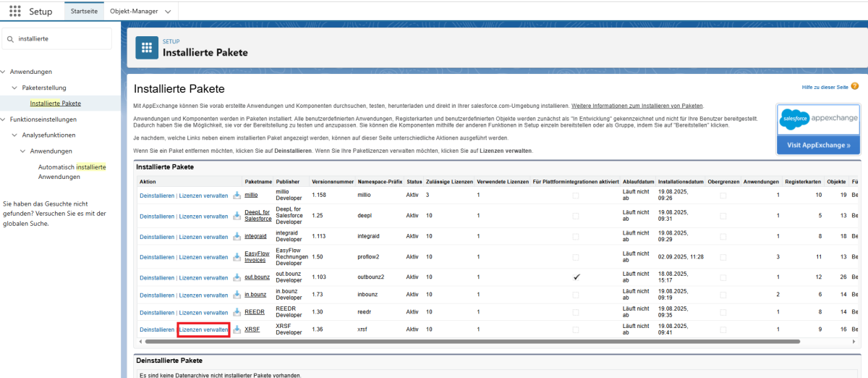This screenshot has width=868, height=378.
Task: Click the help question mark icon
Action: 854,86
